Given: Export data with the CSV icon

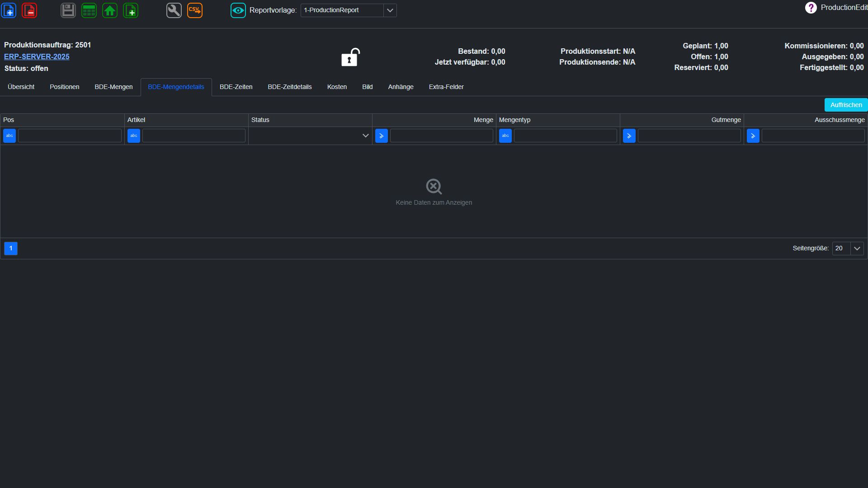Looking at the screenshot, I should 195,10.
